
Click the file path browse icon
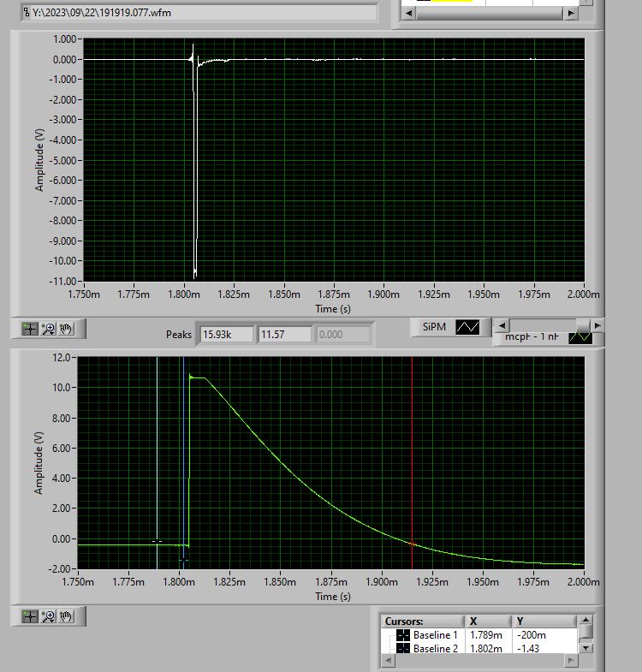point(27,13)
